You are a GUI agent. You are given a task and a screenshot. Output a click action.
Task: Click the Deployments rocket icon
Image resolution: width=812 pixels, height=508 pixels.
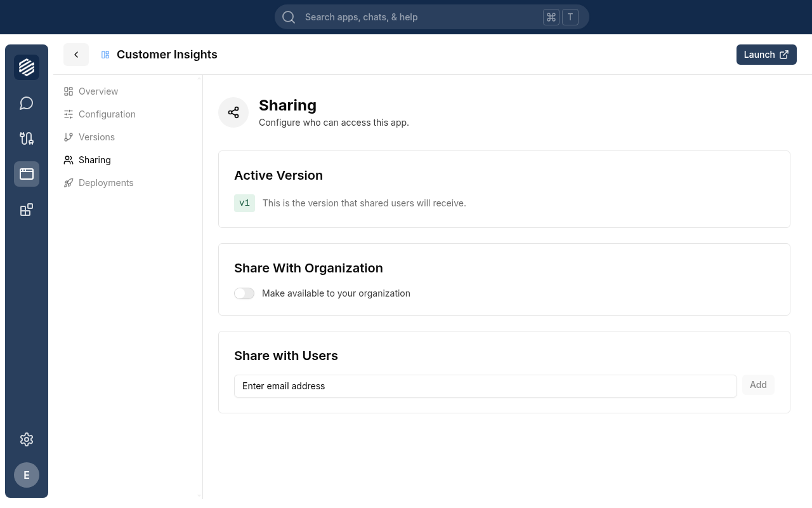pyautogui.click(x=69, y=183)
